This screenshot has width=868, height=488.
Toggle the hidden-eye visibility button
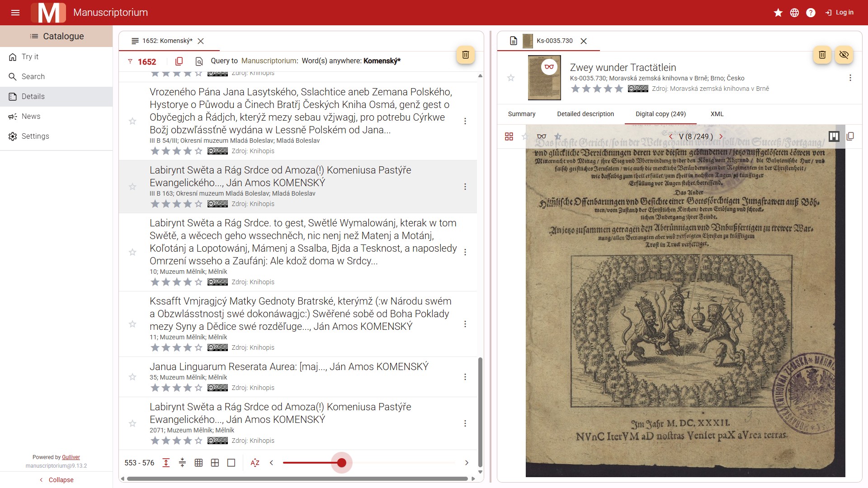(x=844, y=55)
